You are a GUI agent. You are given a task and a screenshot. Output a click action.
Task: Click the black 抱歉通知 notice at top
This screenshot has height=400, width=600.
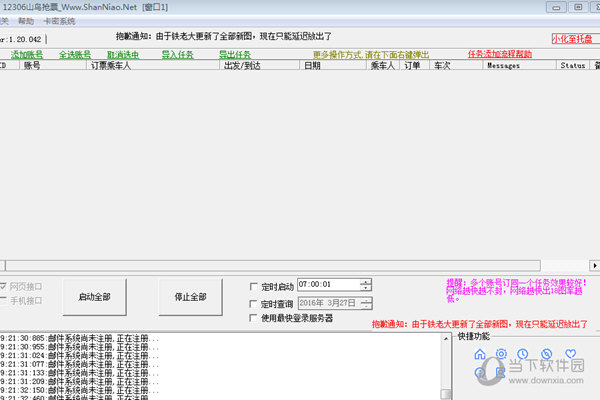click(x=223, y=36)
